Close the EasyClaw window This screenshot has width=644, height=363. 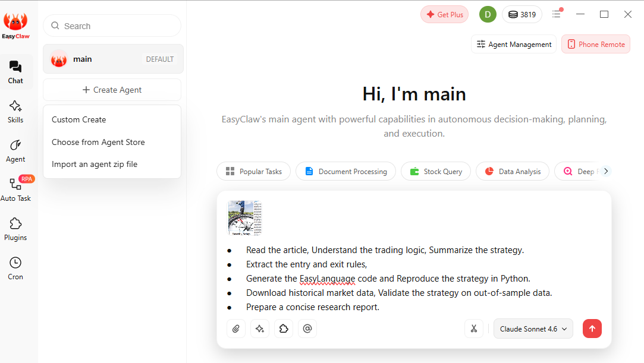[x=628, y=14]
